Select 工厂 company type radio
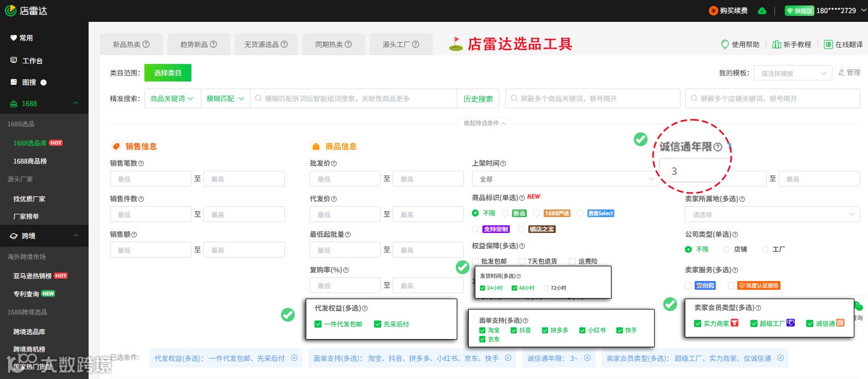The height and width of the screenshot is (379, 868). tap(765, 249)
